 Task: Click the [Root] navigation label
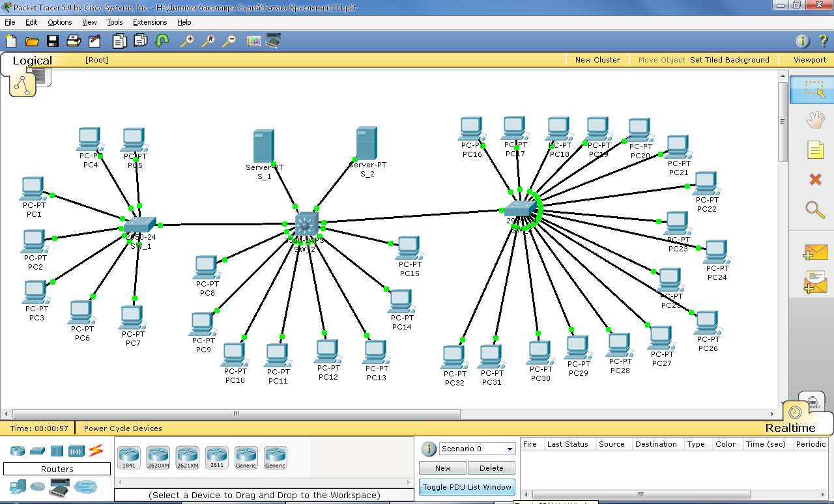[97, 60]
